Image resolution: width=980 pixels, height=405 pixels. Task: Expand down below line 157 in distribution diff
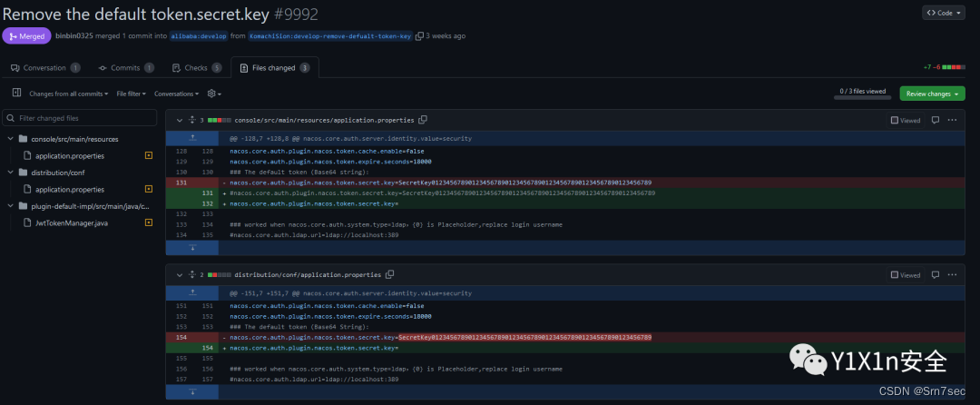coord(191,392)
